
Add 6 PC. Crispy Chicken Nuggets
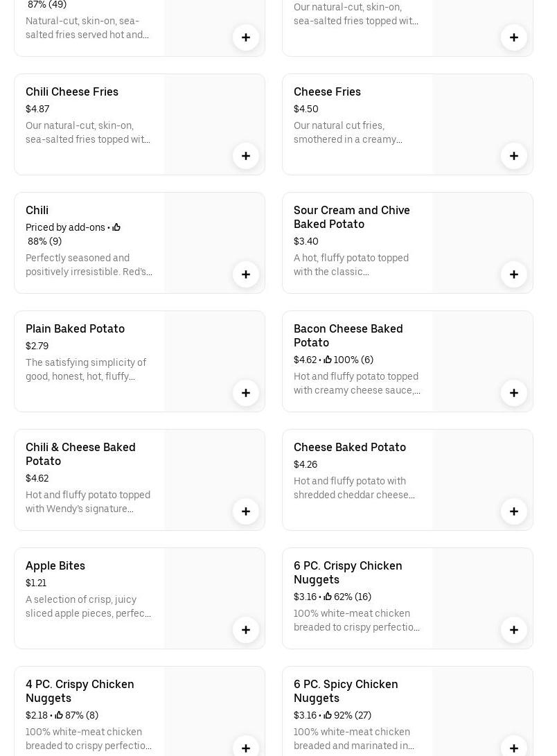click(x=514, y=630)
